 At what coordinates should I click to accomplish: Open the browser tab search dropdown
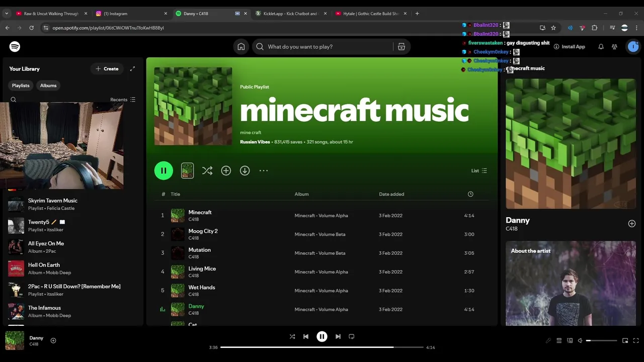coord(7,14)
